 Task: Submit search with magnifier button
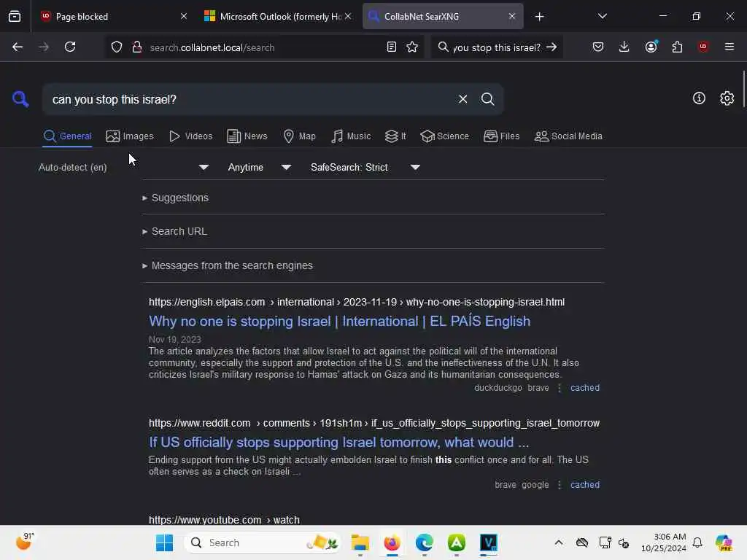tap(487, 99)
